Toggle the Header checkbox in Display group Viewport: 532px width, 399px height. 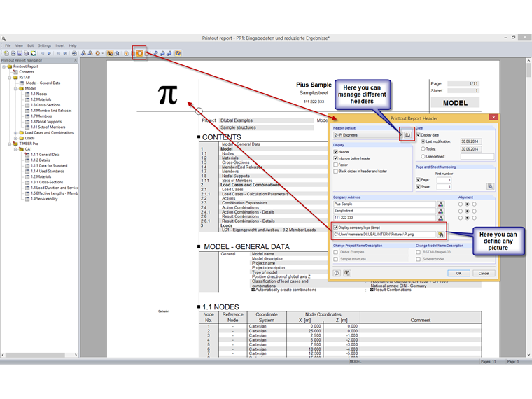point(335,152)
